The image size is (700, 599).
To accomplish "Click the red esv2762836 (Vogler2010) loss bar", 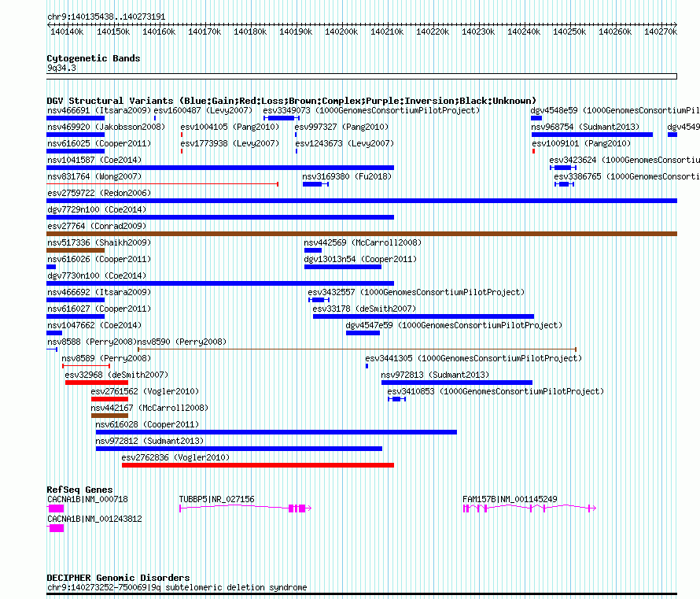I will 258,465.
